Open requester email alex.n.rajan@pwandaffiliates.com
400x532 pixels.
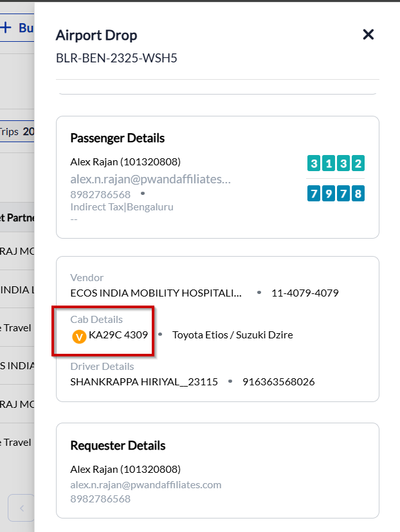(145, 485)
